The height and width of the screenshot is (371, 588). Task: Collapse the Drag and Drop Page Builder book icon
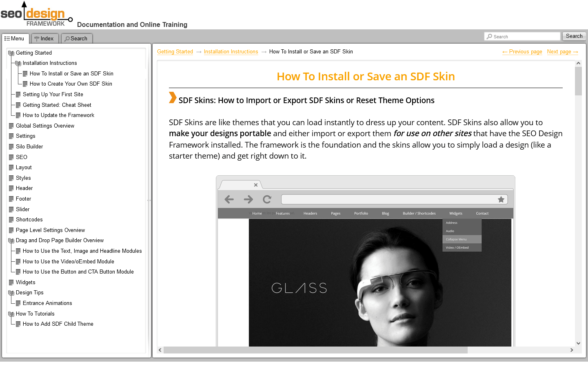11,241
